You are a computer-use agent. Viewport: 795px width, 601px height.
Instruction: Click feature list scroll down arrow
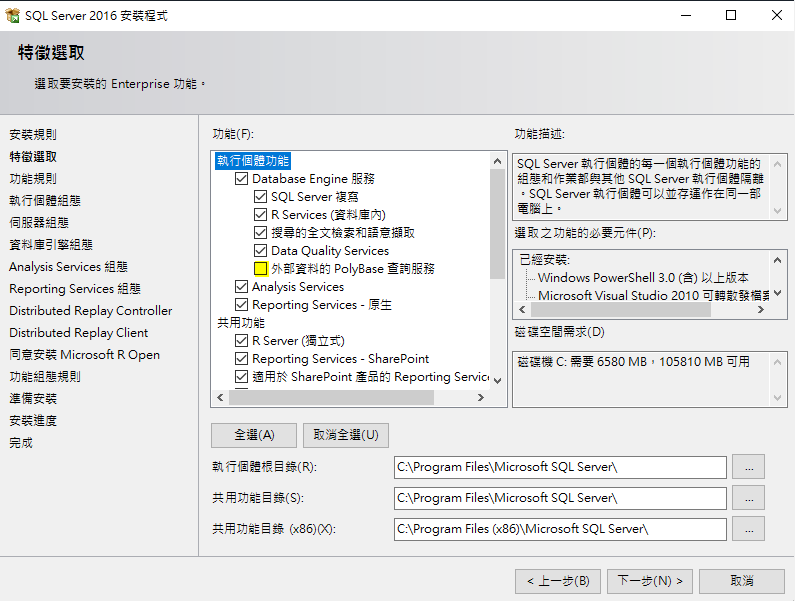pyautogui.click(x=497, y=380)
